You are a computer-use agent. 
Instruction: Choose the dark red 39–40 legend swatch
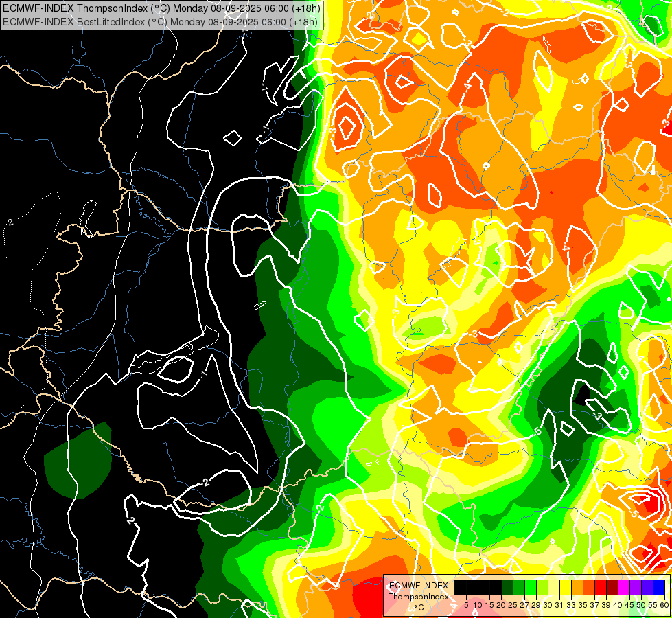(612, 587)
